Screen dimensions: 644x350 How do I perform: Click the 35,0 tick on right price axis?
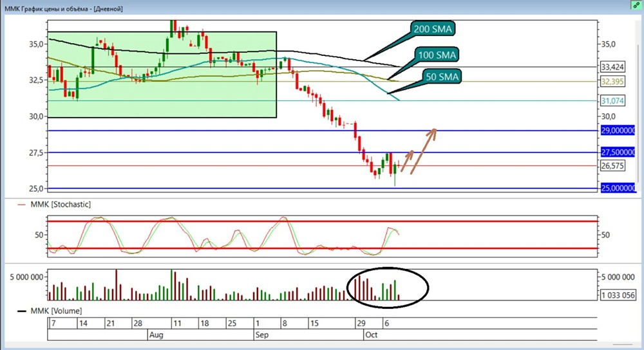point(609,44)
